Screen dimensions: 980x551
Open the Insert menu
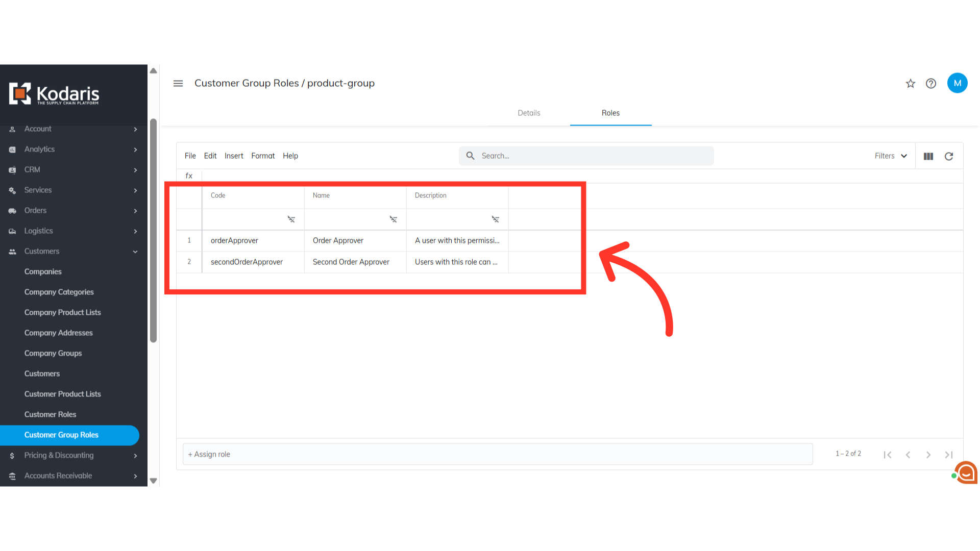point(234,156)
